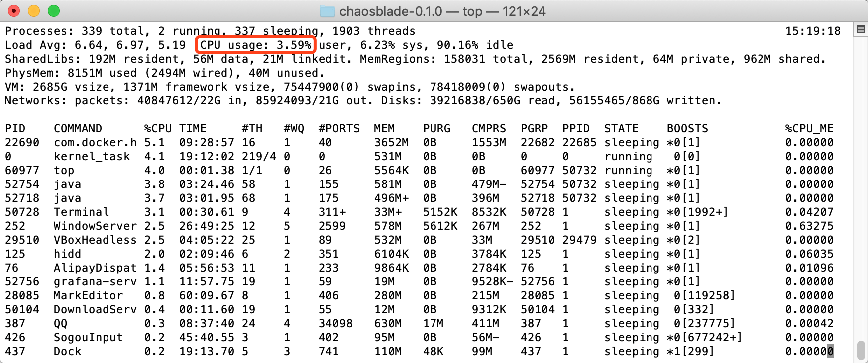
Task: Click the com.docker.h process name
Action: pyautogui.click(x=95, y=143)
